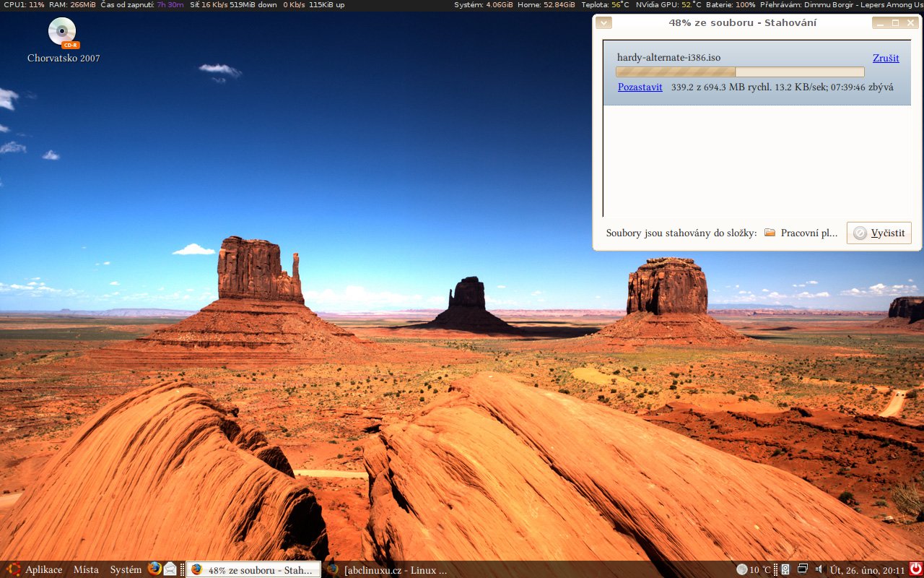924x578 pixels.
Task: Click the date and time clock applet
Action: coord(867,569)
